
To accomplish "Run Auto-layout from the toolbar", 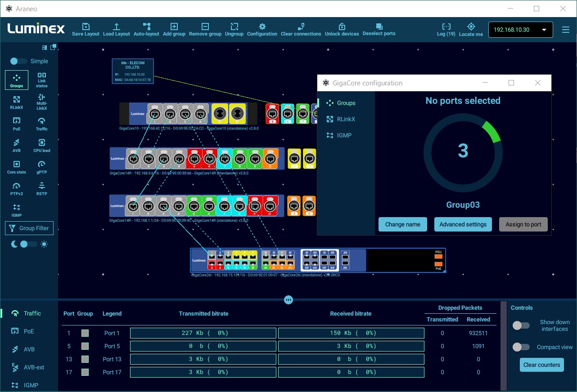I will click(146, 30).
